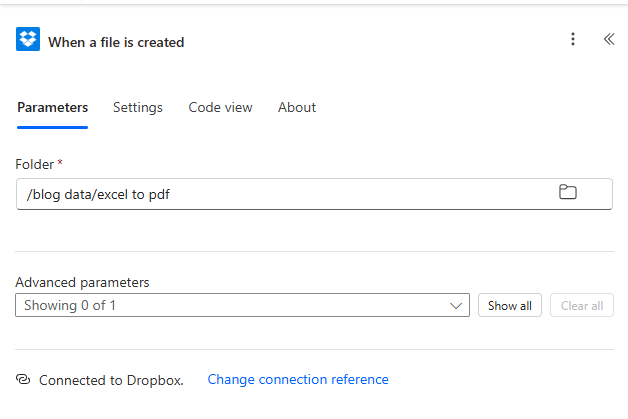Click the Advanced parameters label
This screenshot has height=419, width=628.
point(82,283)
